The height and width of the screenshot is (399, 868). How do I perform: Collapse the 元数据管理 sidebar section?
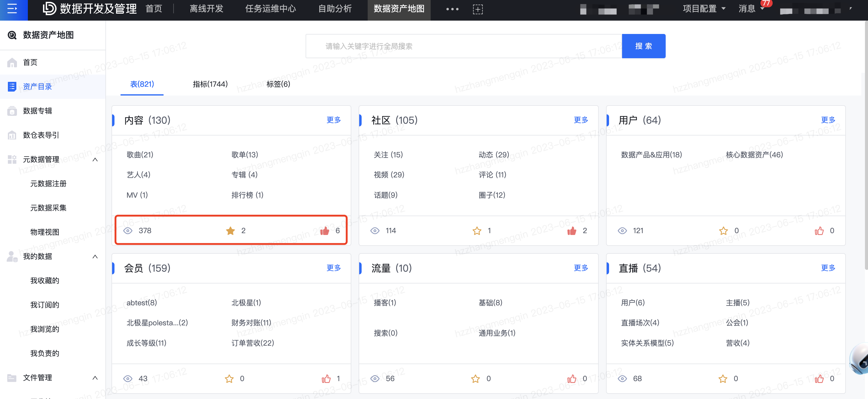click(x=95, y=159)
